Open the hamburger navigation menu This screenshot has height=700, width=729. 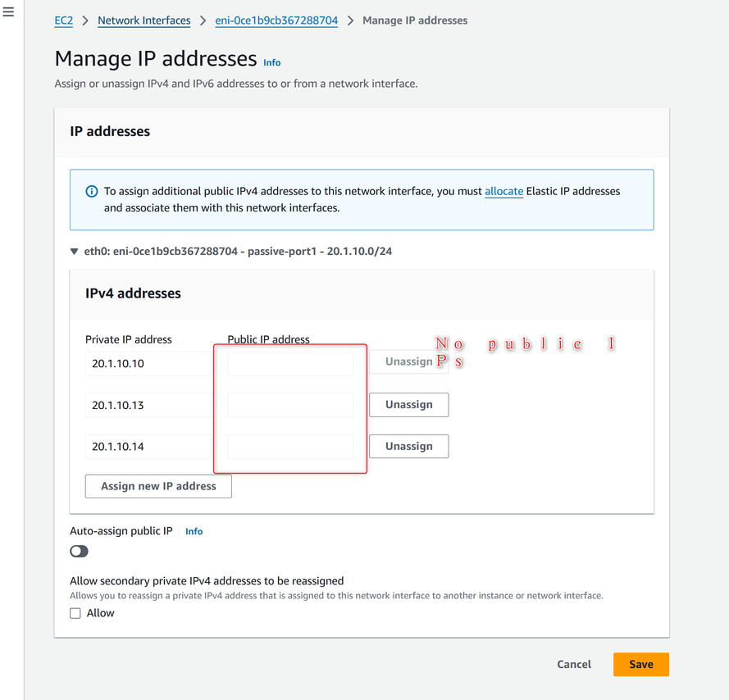(x=9, y=13)
